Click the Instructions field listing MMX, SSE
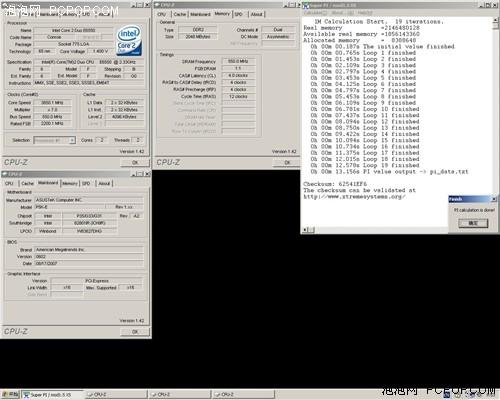The width and height of the screenshot is (500, 400). click(89, 83)
